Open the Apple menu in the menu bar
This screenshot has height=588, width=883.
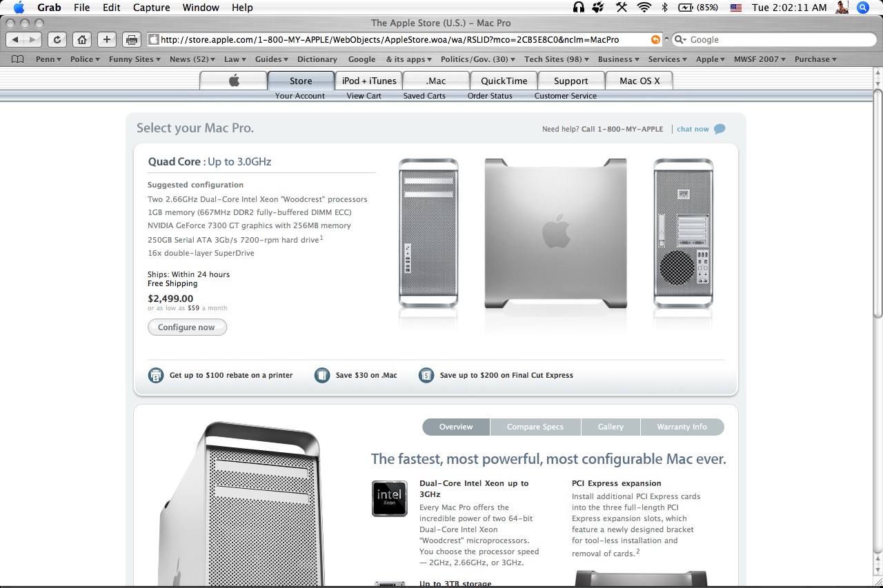(19, 8)
